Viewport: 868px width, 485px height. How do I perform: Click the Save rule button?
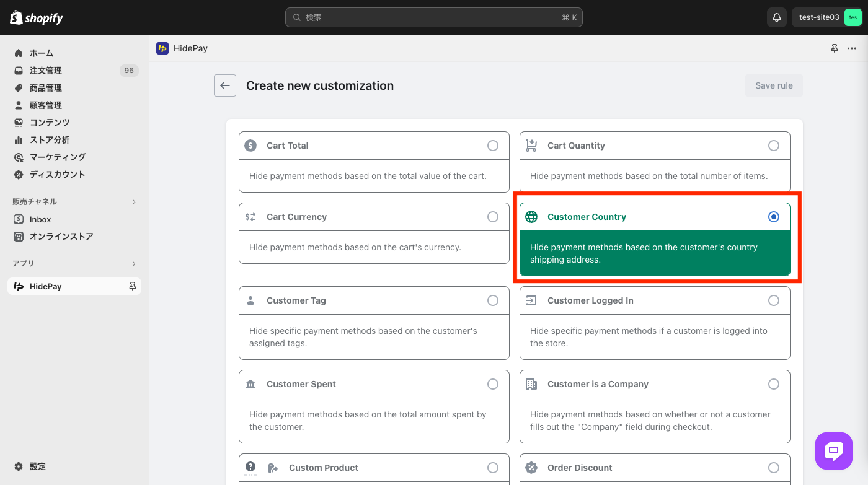tap(774, 85)
